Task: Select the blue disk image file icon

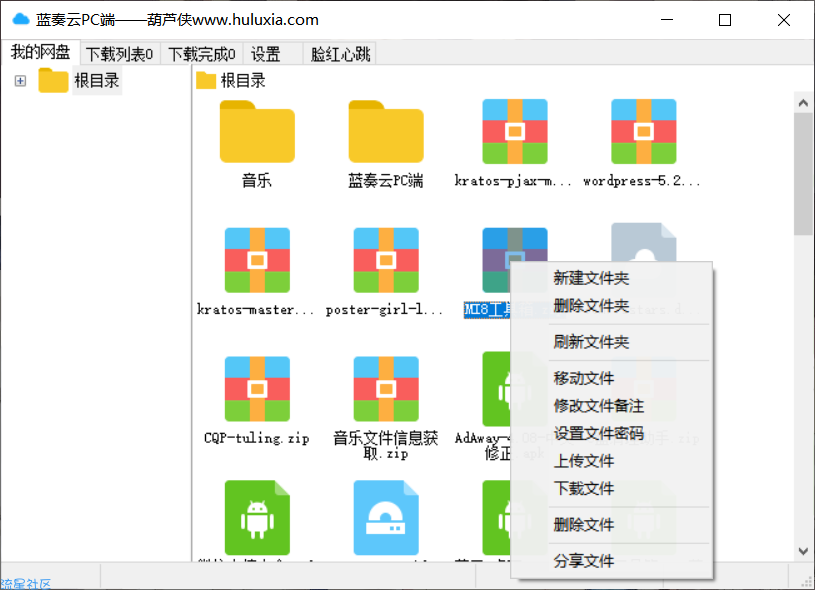Action: pos(386,518)
